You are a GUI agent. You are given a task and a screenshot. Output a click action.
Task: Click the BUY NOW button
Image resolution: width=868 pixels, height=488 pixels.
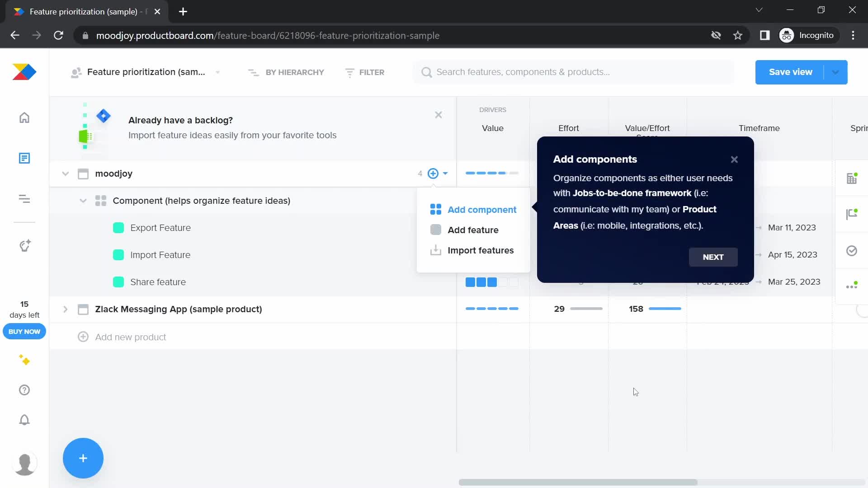(x=24, y=332)
